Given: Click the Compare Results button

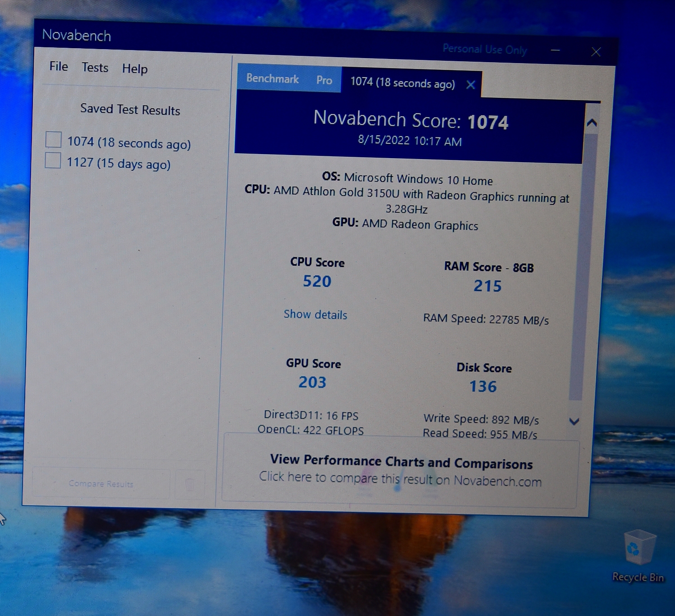Looking at the screenshot, I should click(x=101, y=484).
